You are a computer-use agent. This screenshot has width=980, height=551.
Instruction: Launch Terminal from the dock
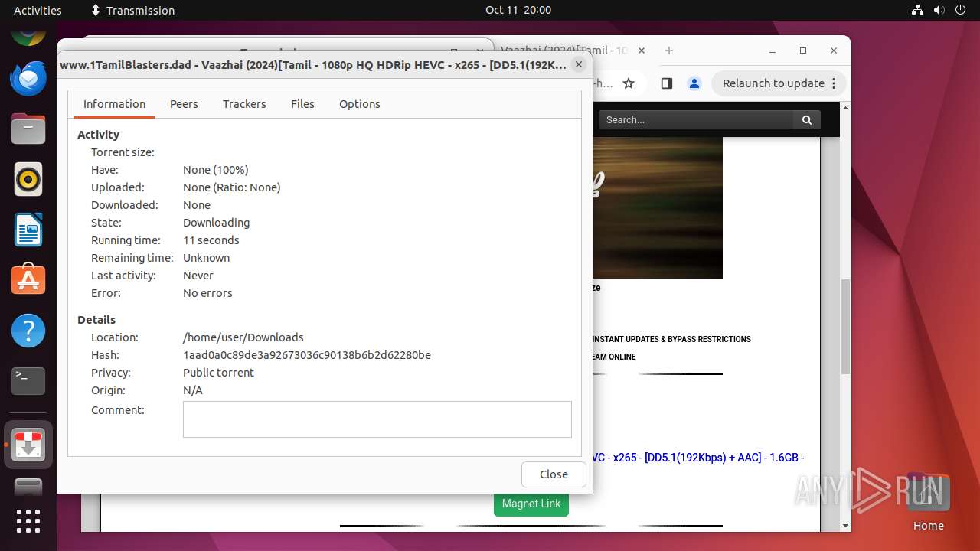click(x=28, y=380)
